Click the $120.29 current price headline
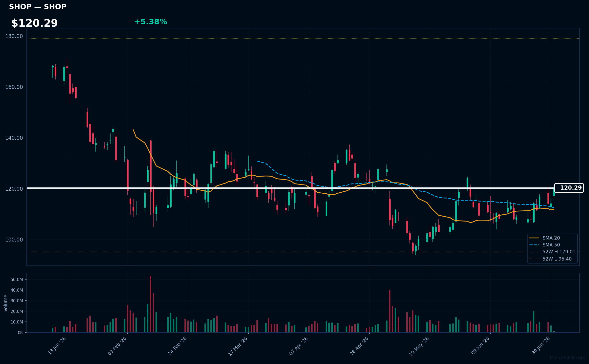589x364 pixels. click(x=34, y=23)
